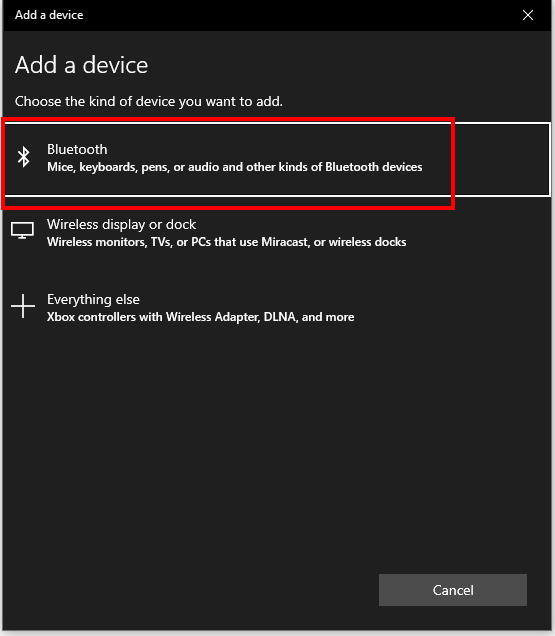Click the Mice, keyboards, pens description text

coord(234,167)
